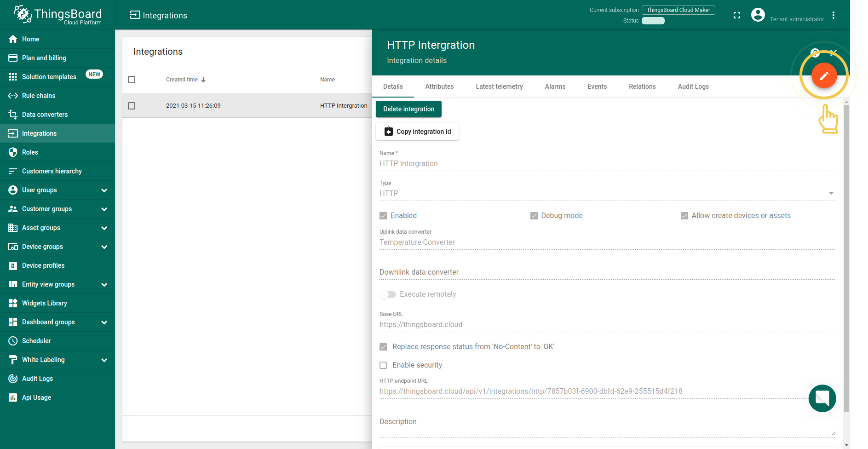Open Rule chains icon in sidebar

click(x=13, y=96)
